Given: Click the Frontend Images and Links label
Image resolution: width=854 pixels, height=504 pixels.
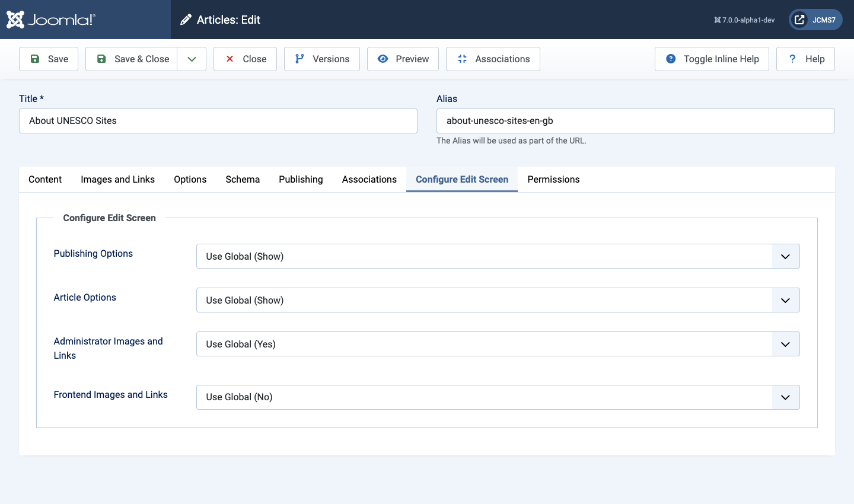Looking at the screenshot, I should (111, 394).
